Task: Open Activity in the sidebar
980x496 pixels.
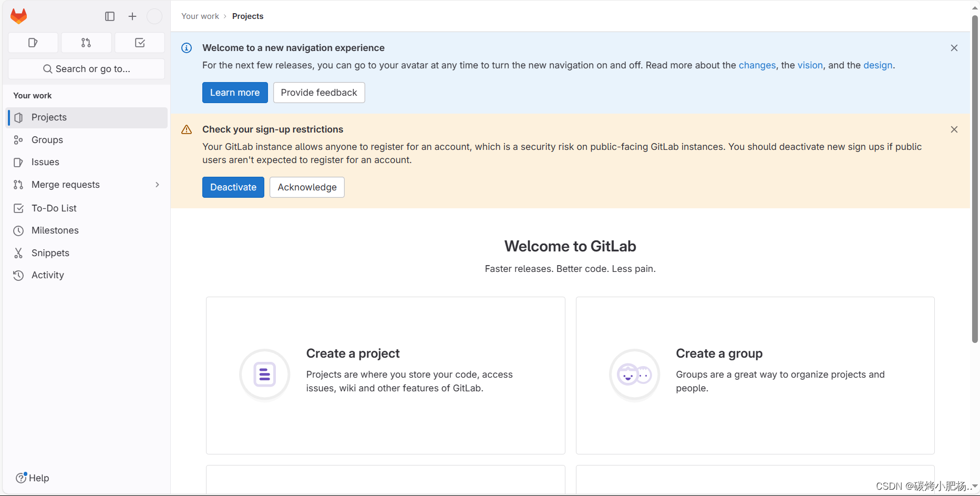Action: [87, 275]
